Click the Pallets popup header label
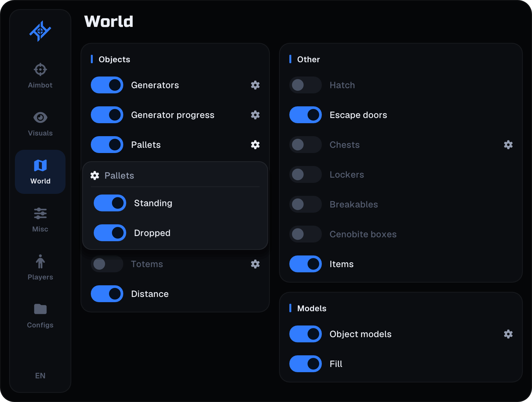 pos(119,175)
